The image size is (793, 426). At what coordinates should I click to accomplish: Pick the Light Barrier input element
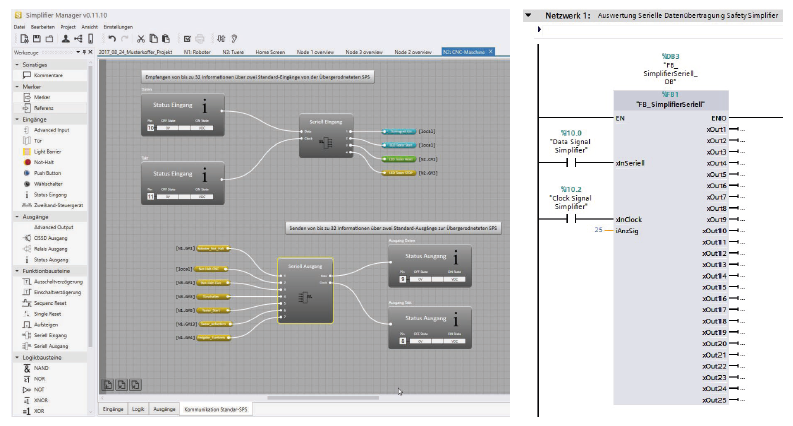[x=47, y=150]
